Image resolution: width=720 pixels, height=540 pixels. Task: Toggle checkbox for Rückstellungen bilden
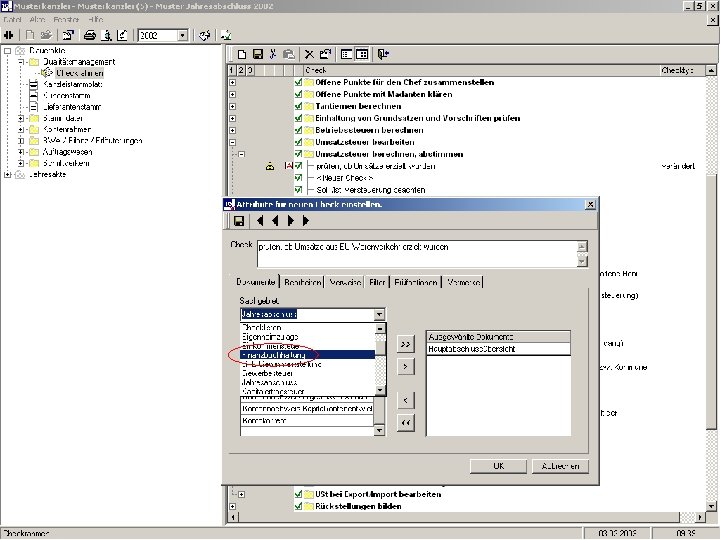point(298,506)
